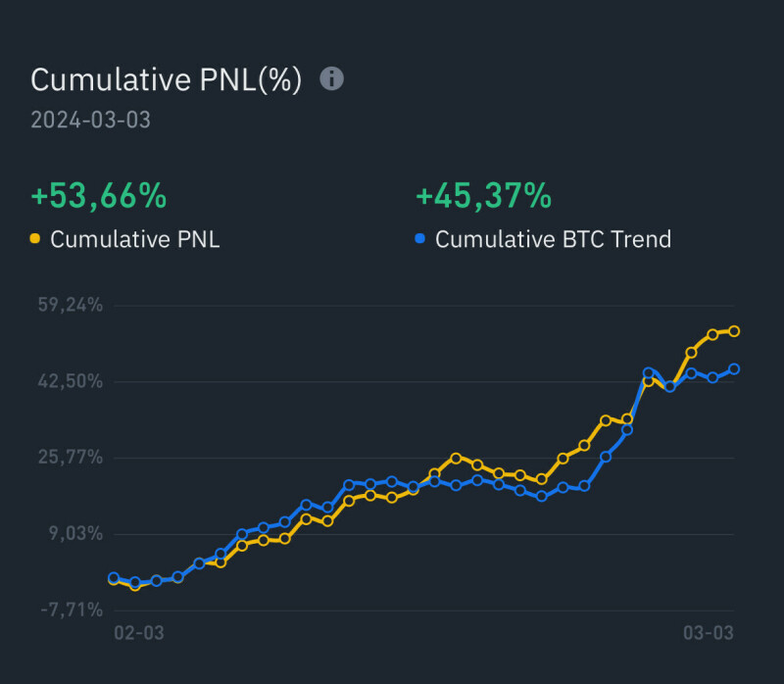Screen dimensions: 784x684
Task: Click the Cumulative PNL(%) chart title
Action: (x=166, y=79)
